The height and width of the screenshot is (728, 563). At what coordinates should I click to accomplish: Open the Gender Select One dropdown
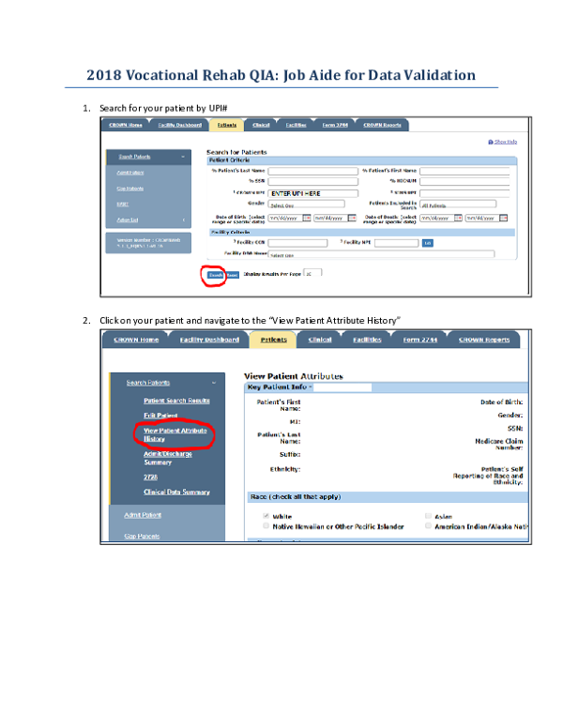click(307, 205)
